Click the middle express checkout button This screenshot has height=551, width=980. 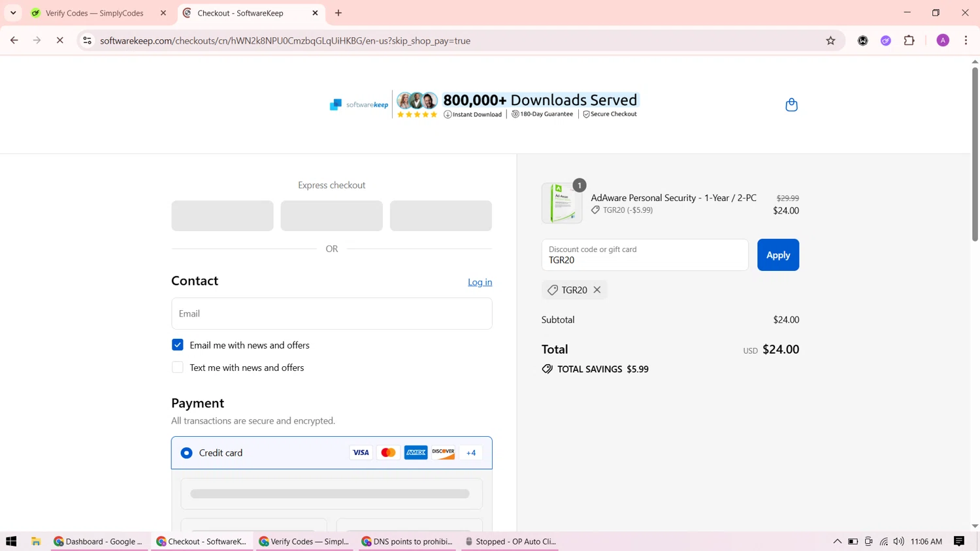point(332,215)
